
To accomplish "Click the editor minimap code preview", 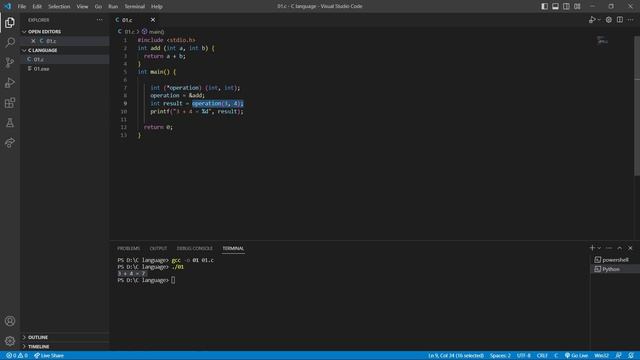I will tap(602, 40).
